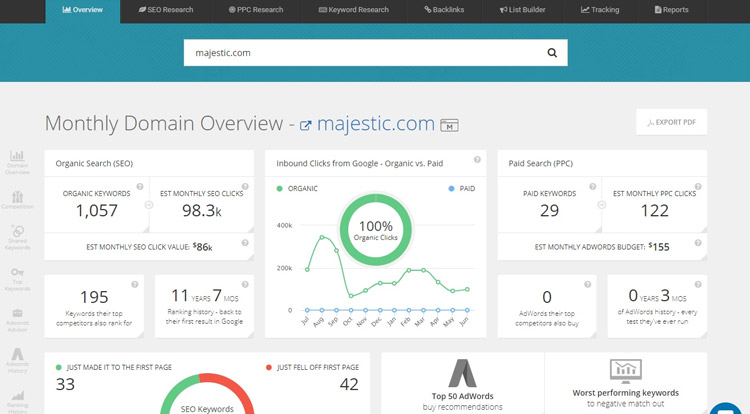Open Domain Overview in left sidebar
This screenshot has height=414, width=750.
pos(17,163)
